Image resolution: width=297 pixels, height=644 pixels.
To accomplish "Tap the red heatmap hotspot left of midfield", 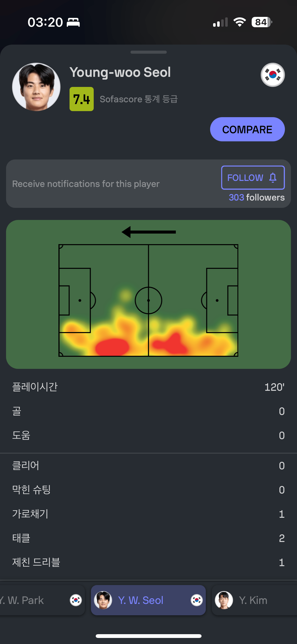I will [x=112, y=347].
